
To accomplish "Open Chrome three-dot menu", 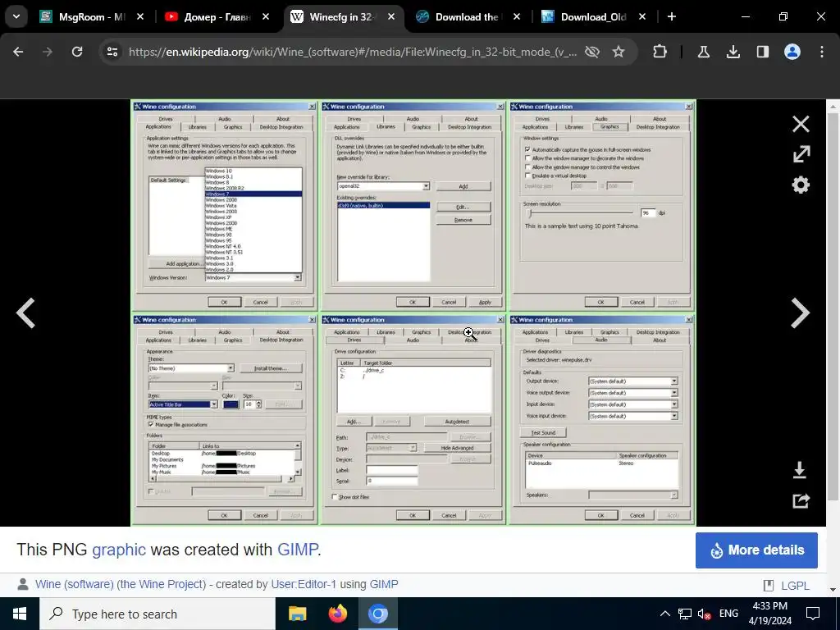I will click(x=822, y=52).
